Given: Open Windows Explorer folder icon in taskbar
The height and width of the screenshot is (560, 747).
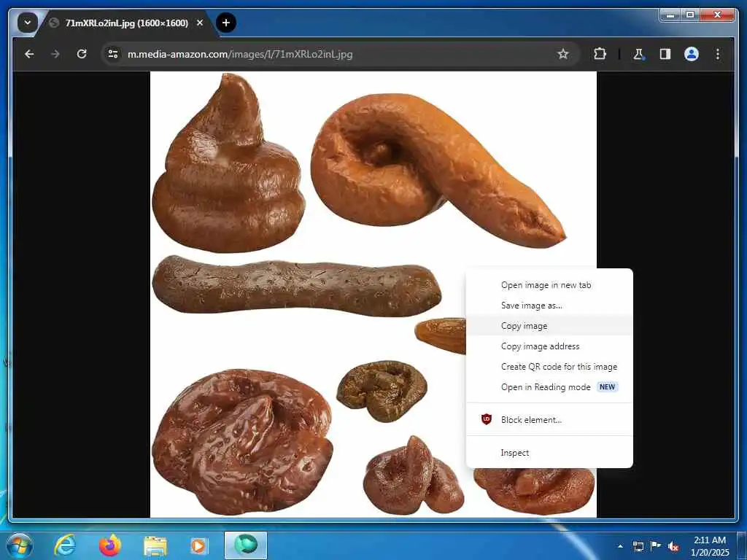Looking at the screenshot, I should pyautogui.click(x=155, y=545).
